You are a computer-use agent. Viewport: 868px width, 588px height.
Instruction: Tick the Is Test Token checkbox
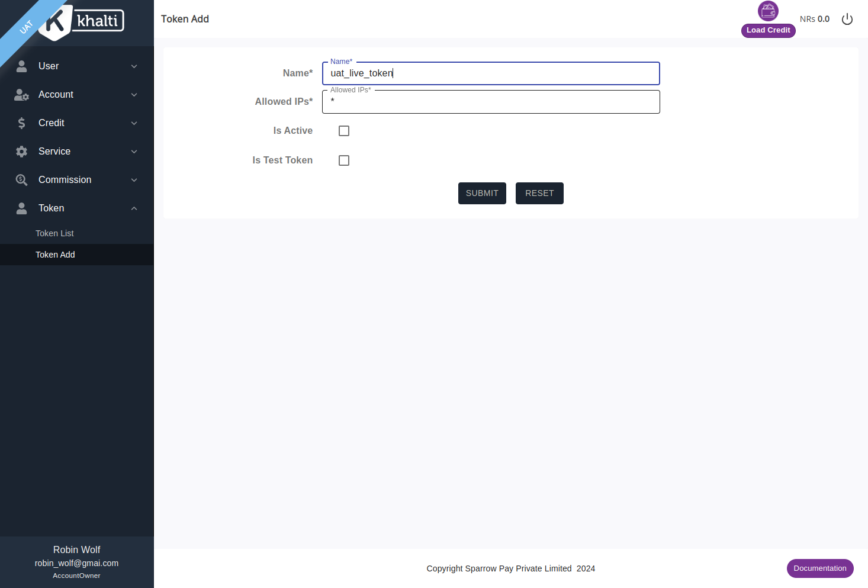(344, 160)
